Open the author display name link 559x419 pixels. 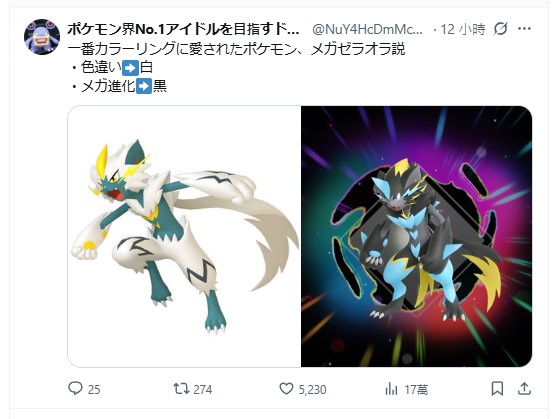pos(183,29)
